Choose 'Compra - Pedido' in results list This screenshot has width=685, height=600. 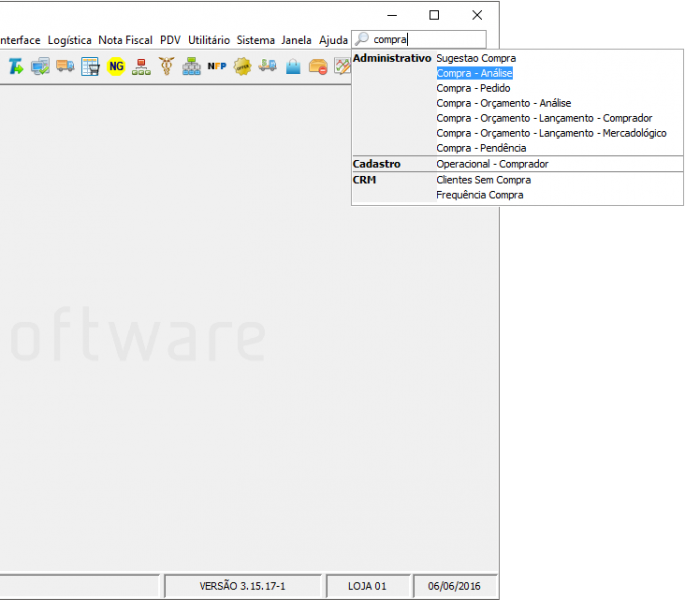coord(473,88)
